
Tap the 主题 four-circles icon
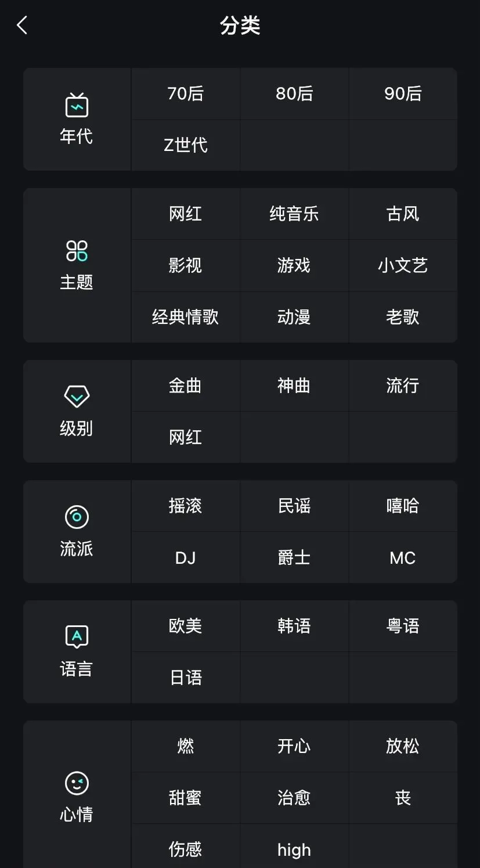(77, 251)
